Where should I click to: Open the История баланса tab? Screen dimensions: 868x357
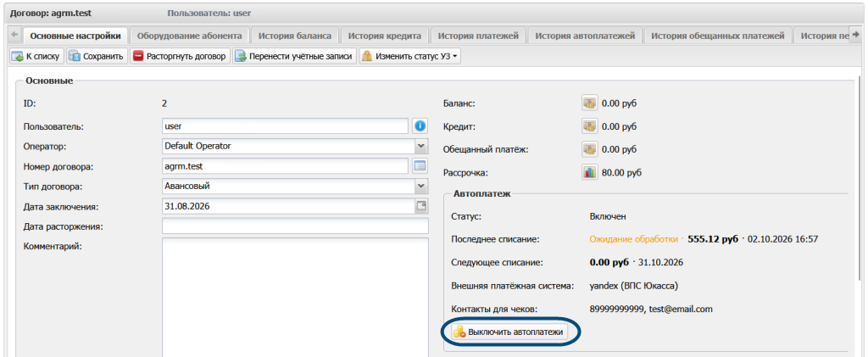[x=295, y=36]
